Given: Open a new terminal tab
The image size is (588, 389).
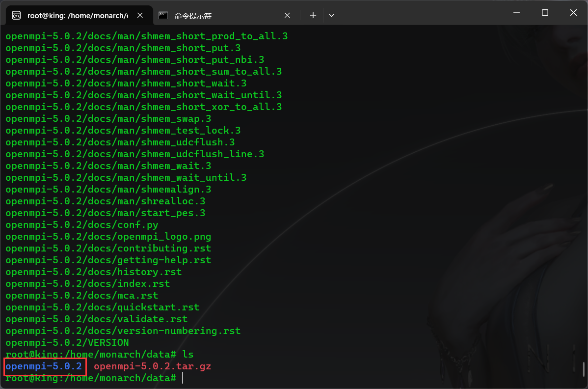Looking at the screenshot, I should click(313, 15).
